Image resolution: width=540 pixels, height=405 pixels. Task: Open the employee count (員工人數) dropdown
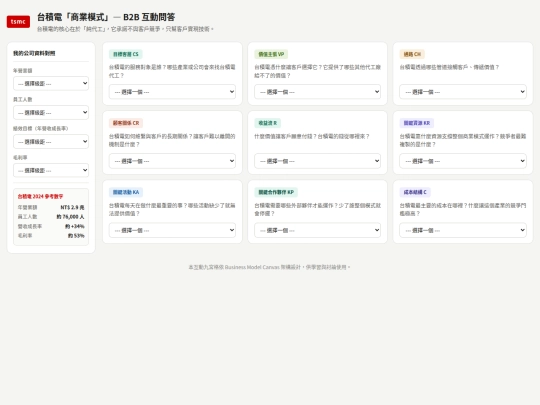(51, 113)
